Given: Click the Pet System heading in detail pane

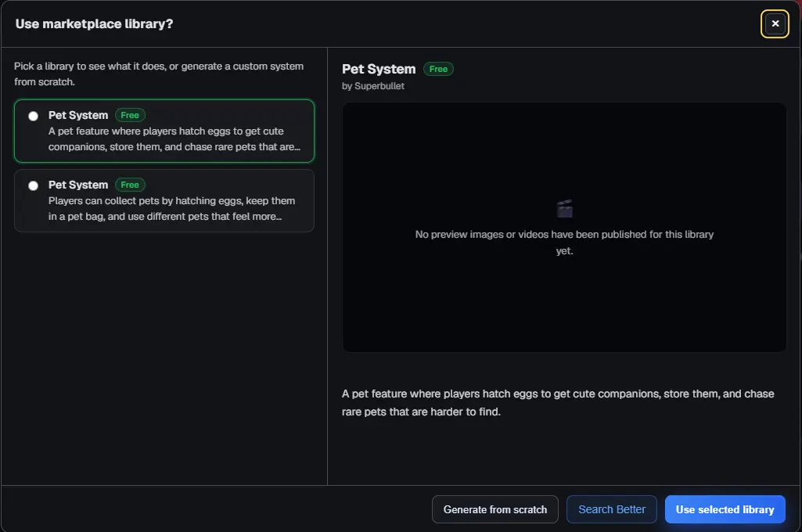Looking at the screenshot, I should 379,69.
